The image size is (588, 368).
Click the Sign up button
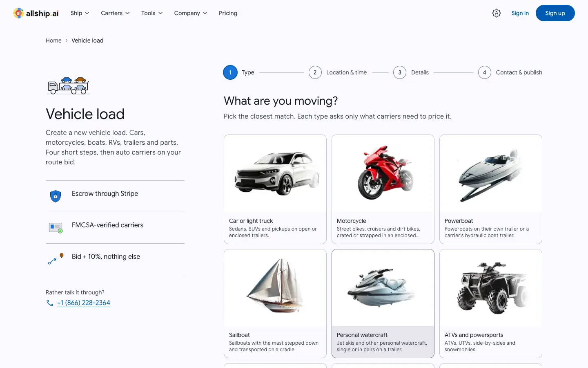click(555, 13)
